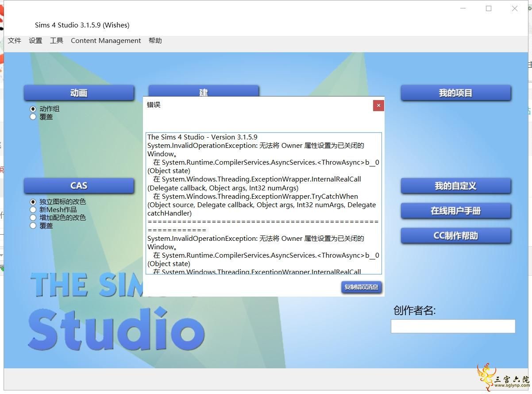The width and height of the screenshot is (532, 394).
Task: Select the 动作组 radio option
Action: pyautogui.click(x=33, y=109)
